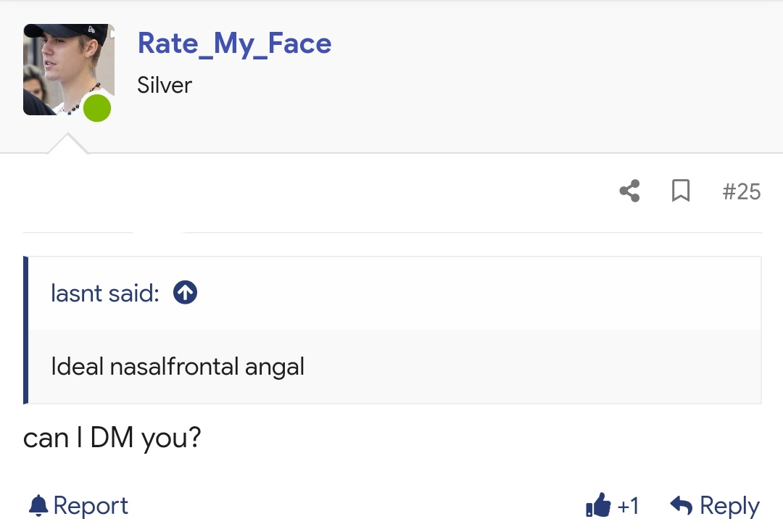Viewport: 783px width, 532px height.
Task: Click the curved reply arrow icon
Action: tap(681, 505)
